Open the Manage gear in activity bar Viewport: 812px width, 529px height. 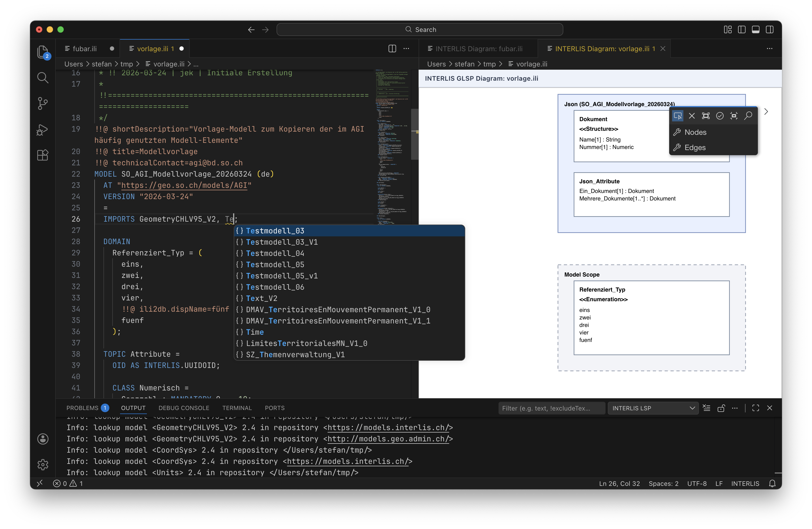pyautogui.click(x=43, y=464)
